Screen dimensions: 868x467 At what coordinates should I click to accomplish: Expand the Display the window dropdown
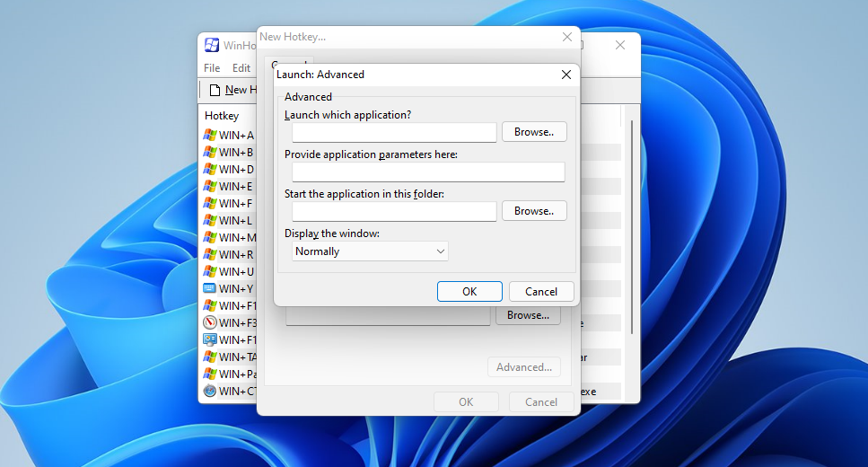pos(370,251)
